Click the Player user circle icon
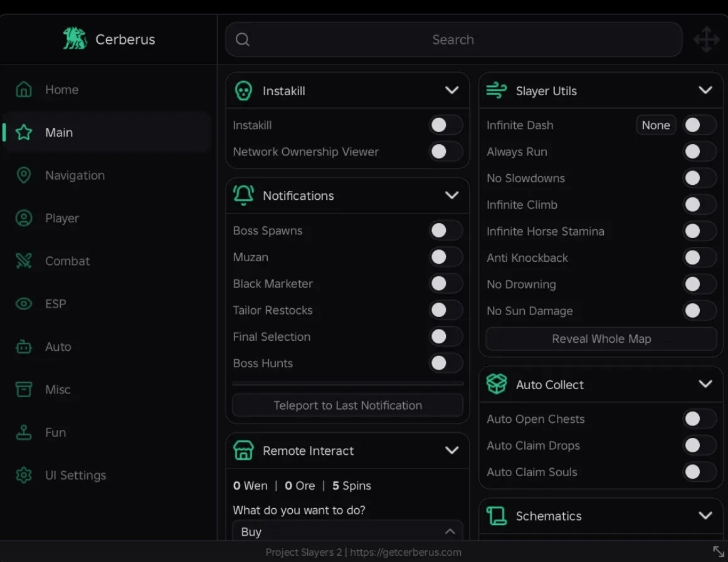 pyautogui.click(x=24, y=218)
